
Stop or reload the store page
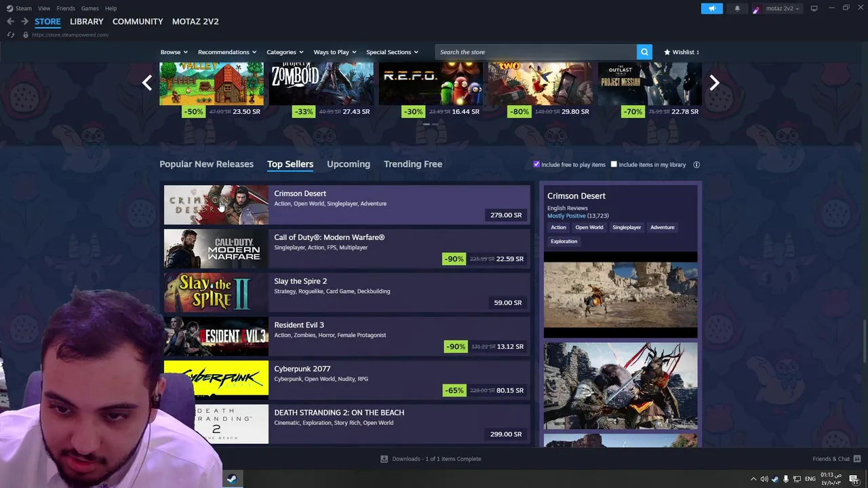pos(10,35)
